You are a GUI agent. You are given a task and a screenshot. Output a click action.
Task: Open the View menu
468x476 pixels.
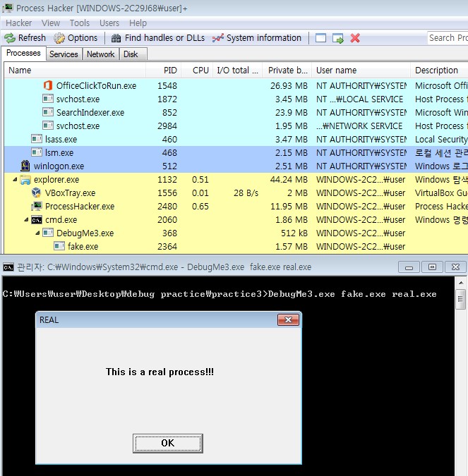click(51, 23)
